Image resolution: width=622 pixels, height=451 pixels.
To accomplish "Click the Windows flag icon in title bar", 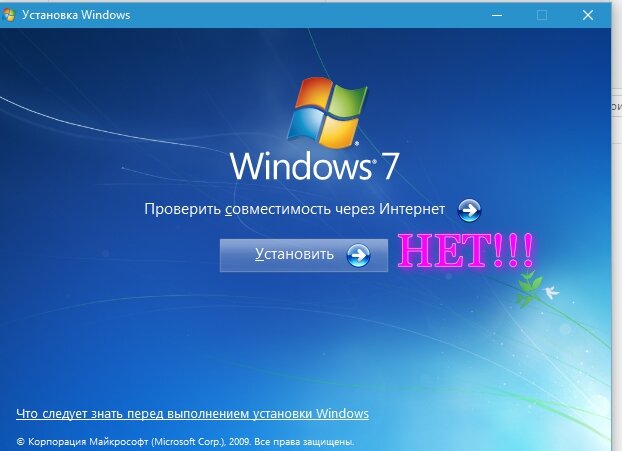I will (x=8, y=15).
